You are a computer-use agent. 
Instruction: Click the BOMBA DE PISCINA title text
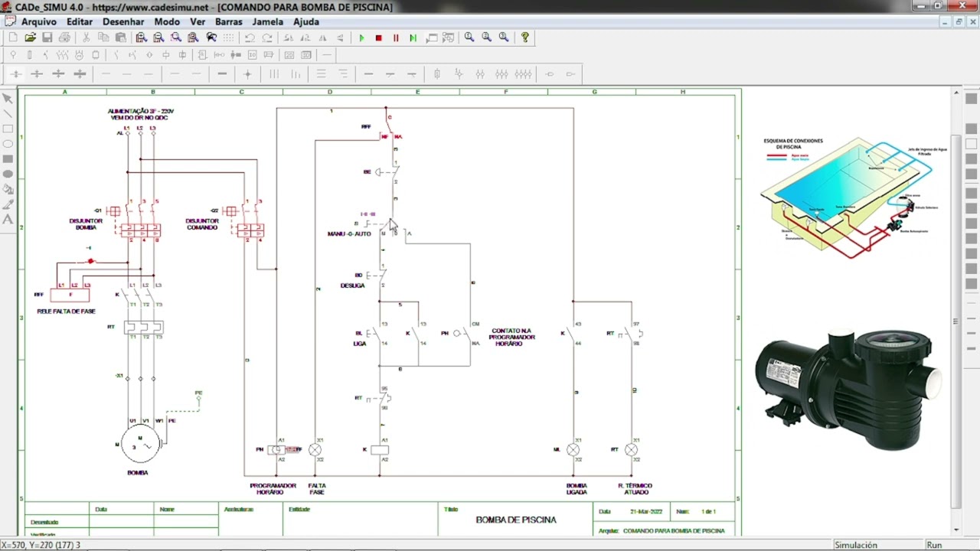pyautogui.click(x=516, y=520)
